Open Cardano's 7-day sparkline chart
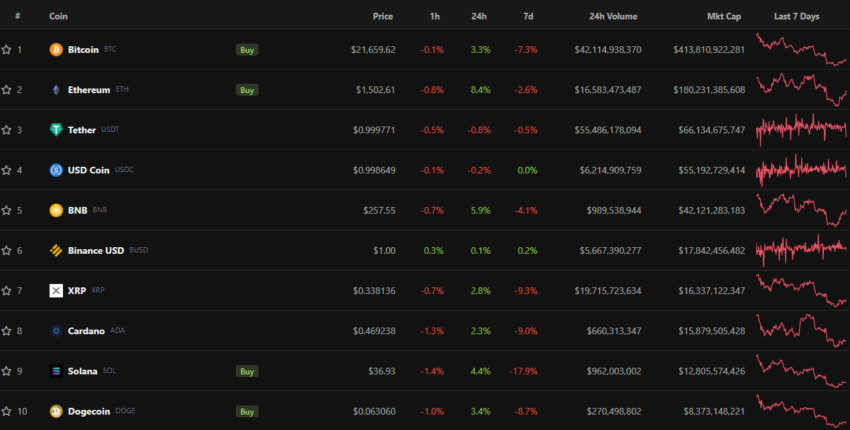Viewport: 850px width, 430px height. coord(801,331)
